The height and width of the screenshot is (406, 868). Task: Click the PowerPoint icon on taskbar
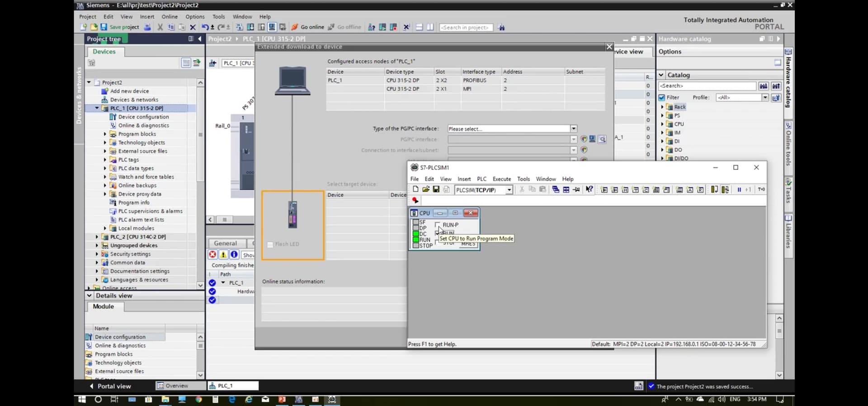coord(282,399)
